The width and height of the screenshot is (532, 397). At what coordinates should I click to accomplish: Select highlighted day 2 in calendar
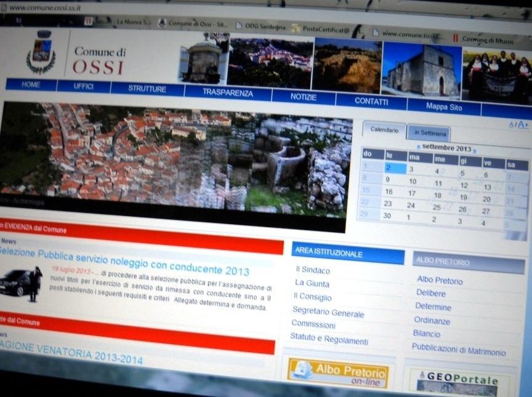pyautogui.click(x=395, y=167)
